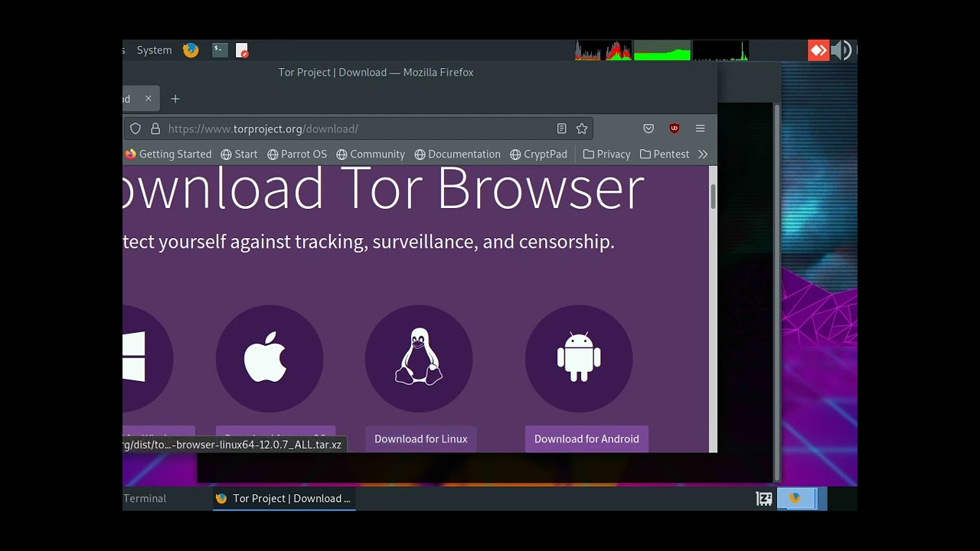Image resolution: width=980 pixels, height=551 pixels.
Task: Open the AnyDesk tray icon
Action: tap(818, 51)
